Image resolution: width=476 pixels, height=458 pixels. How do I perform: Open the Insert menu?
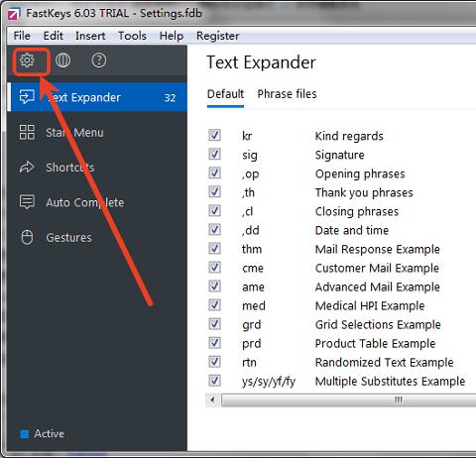click(90, 36)
